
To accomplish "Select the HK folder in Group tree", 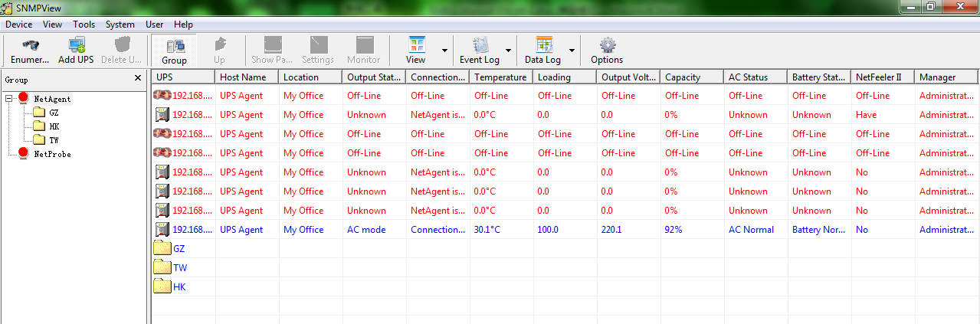I will 54,126.
